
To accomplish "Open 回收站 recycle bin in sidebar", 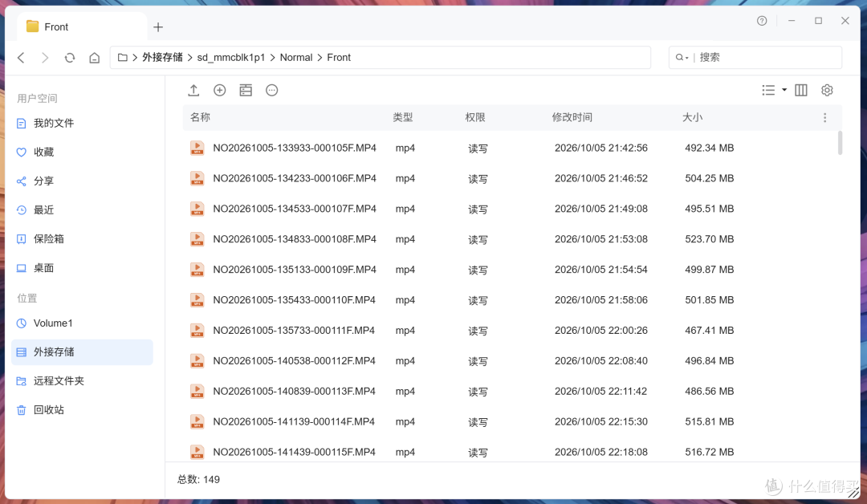I will click(x=82, y=410).
